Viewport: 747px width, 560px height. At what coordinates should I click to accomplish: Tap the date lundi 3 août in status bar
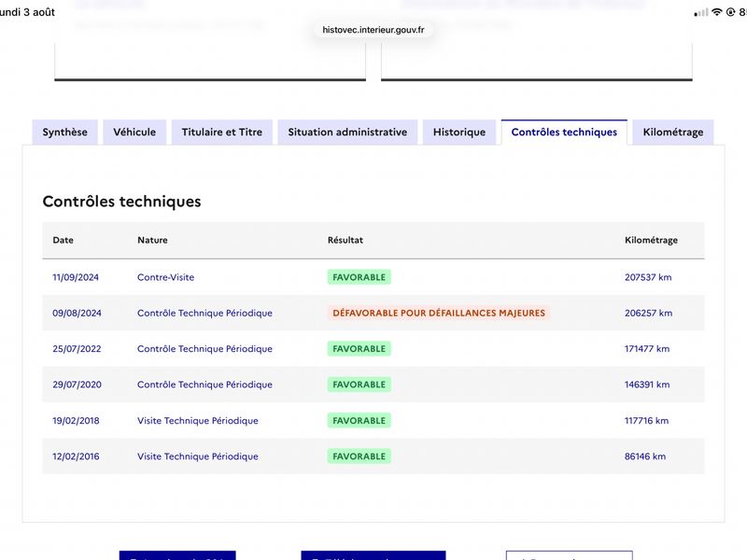(27, 12)
